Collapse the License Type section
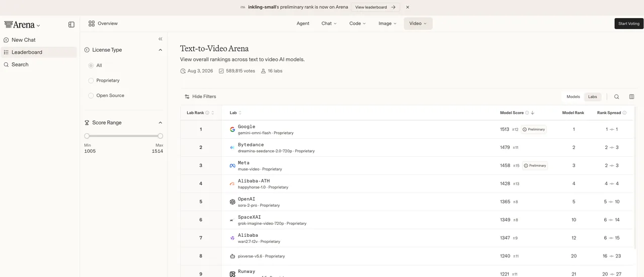This screenshot has height=277, width=644. pyautogui.click(x=160, y=50)
